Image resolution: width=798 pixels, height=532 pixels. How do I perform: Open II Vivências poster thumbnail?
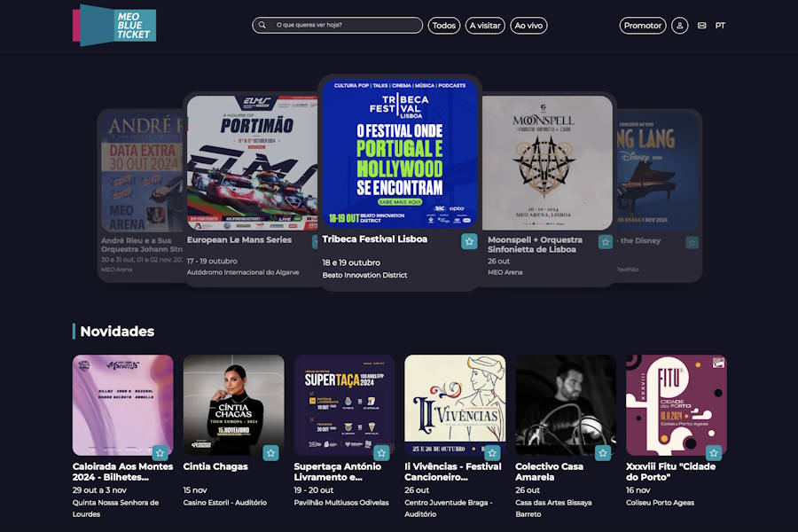[455, 405]
